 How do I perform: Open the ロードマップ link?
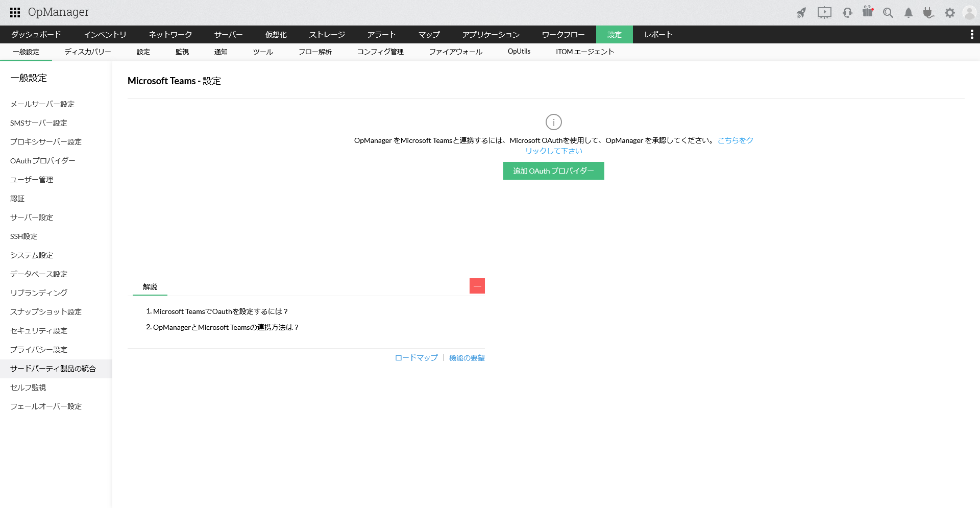[x=416, y=358]
